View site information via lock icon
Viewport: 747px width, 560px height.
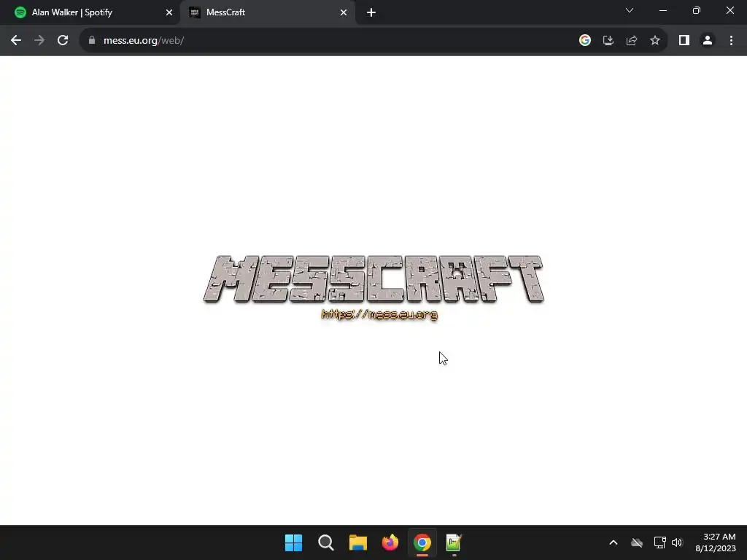(x=92, y=41)
